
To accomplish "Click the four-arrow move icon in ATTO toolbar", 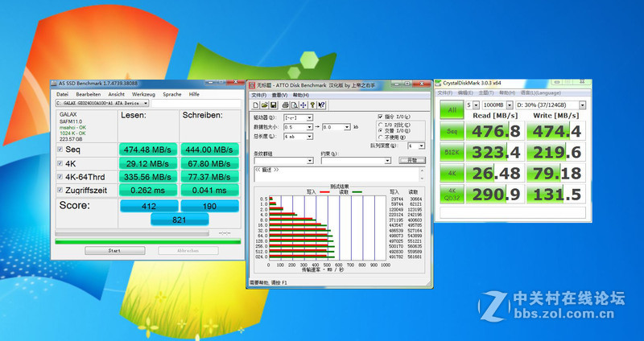I will (305, 105).
